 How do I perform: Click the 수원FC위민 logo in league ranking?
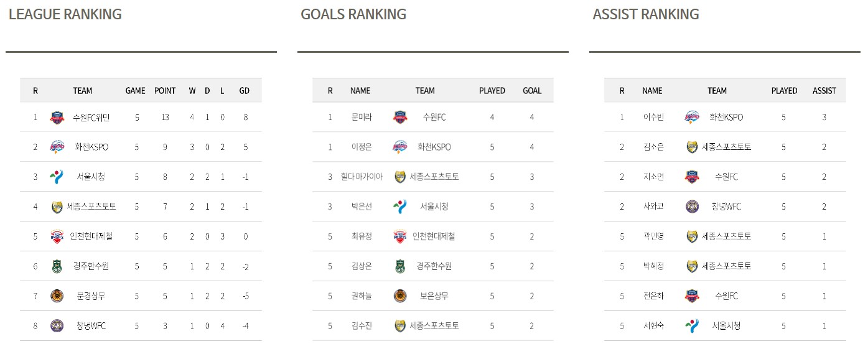click(x=57, y=117)
